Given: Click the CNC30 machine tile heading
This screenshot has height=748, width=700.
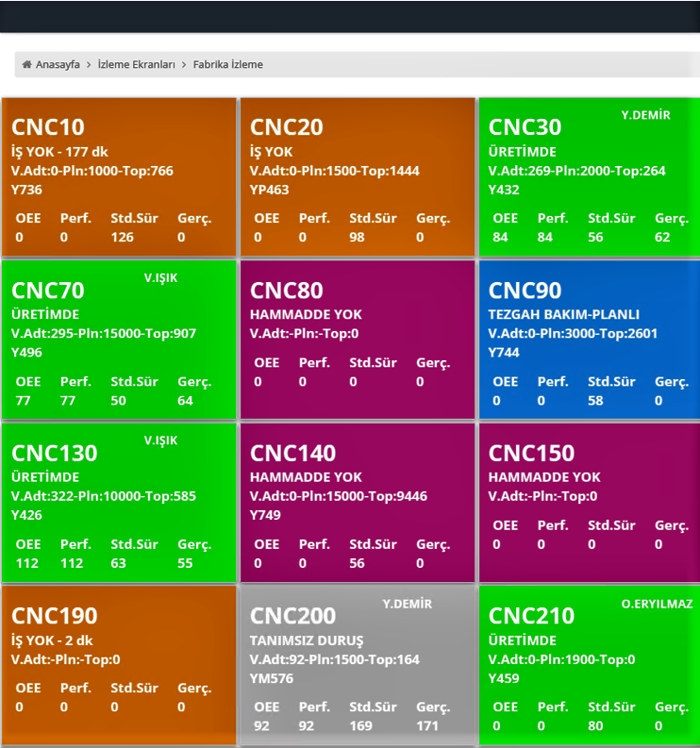Looking at the screenshot, I should [525, 127].
